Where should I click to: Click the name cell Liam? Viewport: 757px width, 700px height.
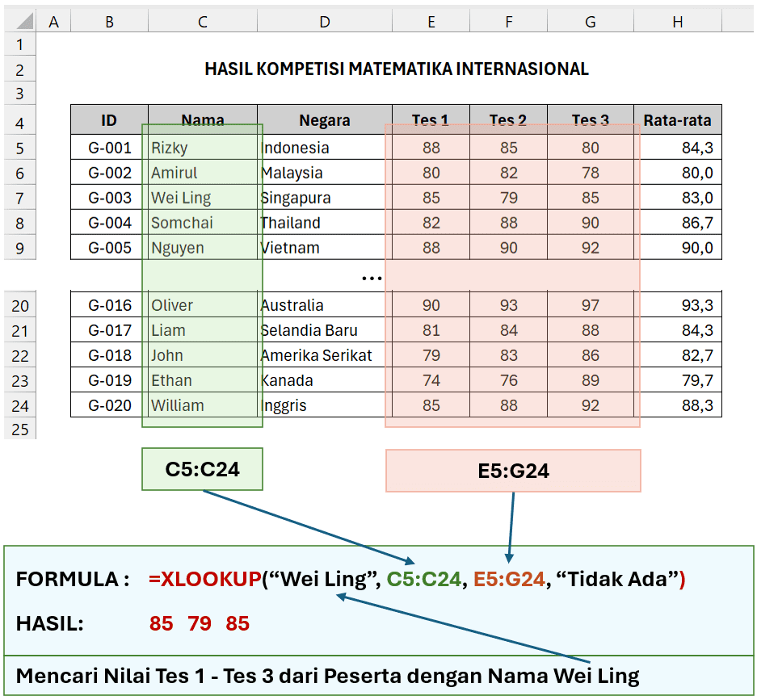click(203, 330)
